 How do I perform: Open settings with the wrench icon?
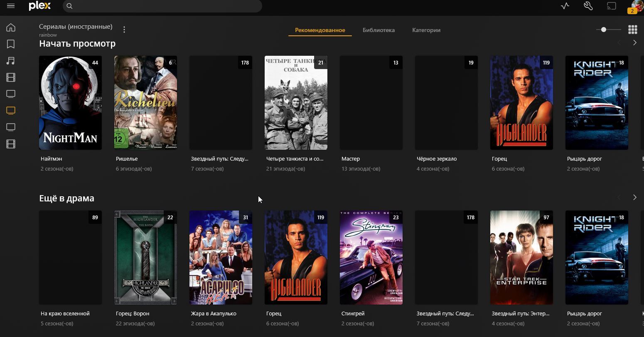pyautogui.click(x=588, y=6)
